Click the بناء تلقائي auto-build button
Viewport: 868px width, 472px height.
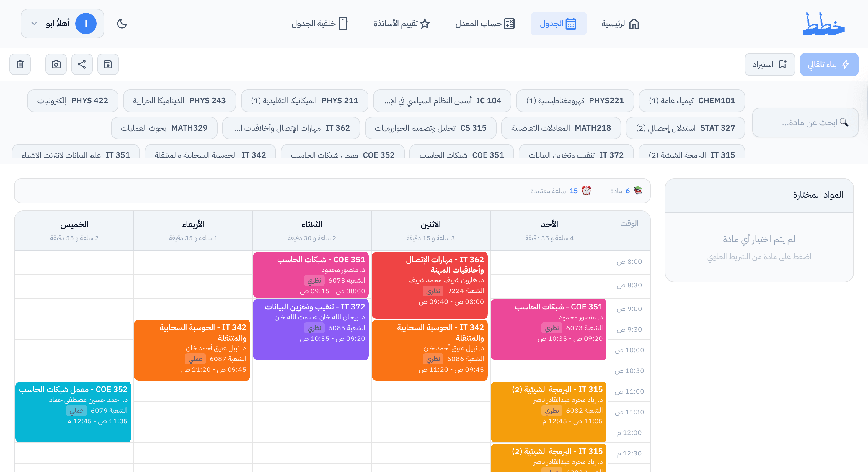[x=829, y=64]
